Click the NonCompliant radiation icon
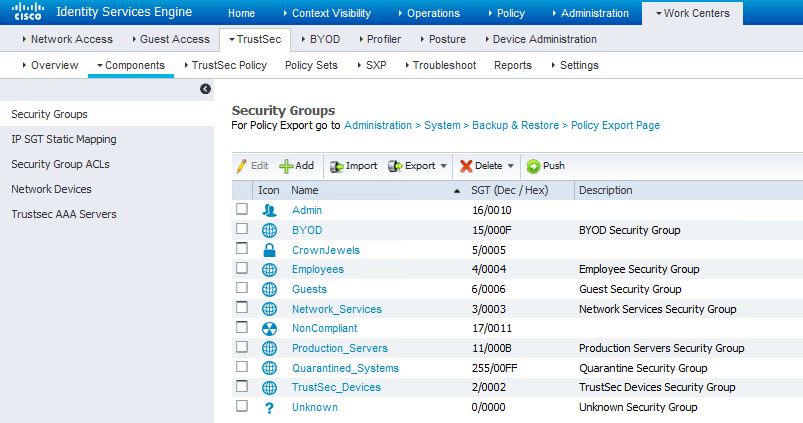The image size is (803, 423). click(269, 329)
